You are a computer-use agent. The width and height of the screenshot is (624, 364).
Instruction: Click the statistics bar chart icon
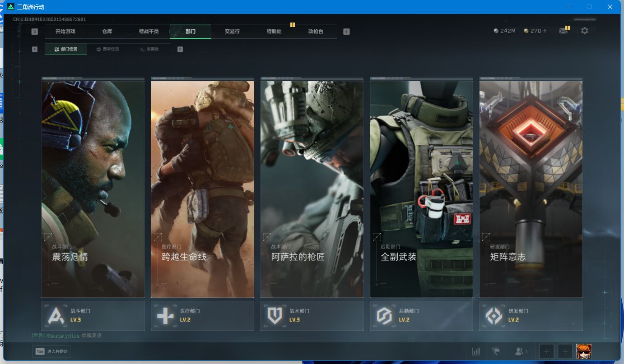476,351
